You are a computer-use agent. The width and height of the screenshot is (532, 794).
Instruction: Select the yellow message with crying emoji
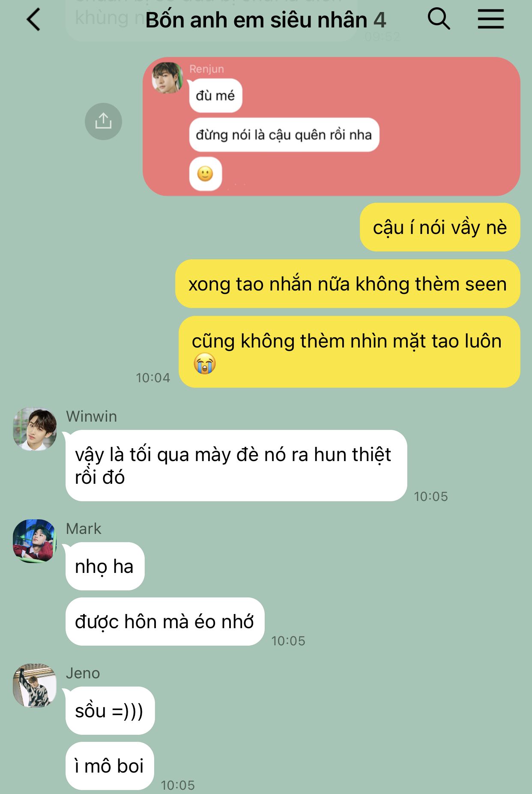tap(349, 352)
